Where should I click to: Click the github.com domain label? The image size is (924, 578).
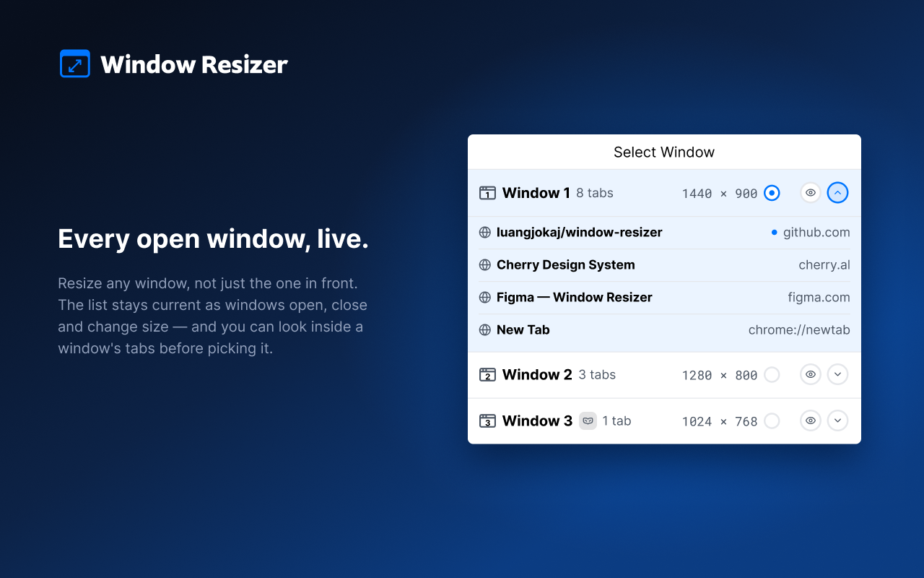(x=816, y=233)
